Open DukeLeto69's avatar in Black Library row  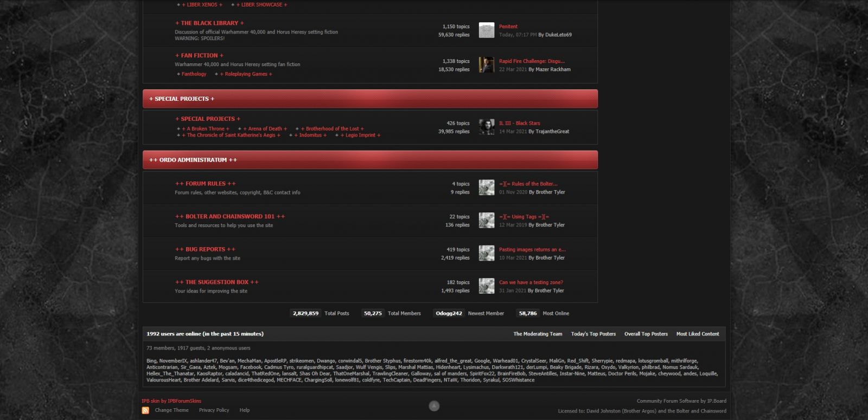click(486, 30)
